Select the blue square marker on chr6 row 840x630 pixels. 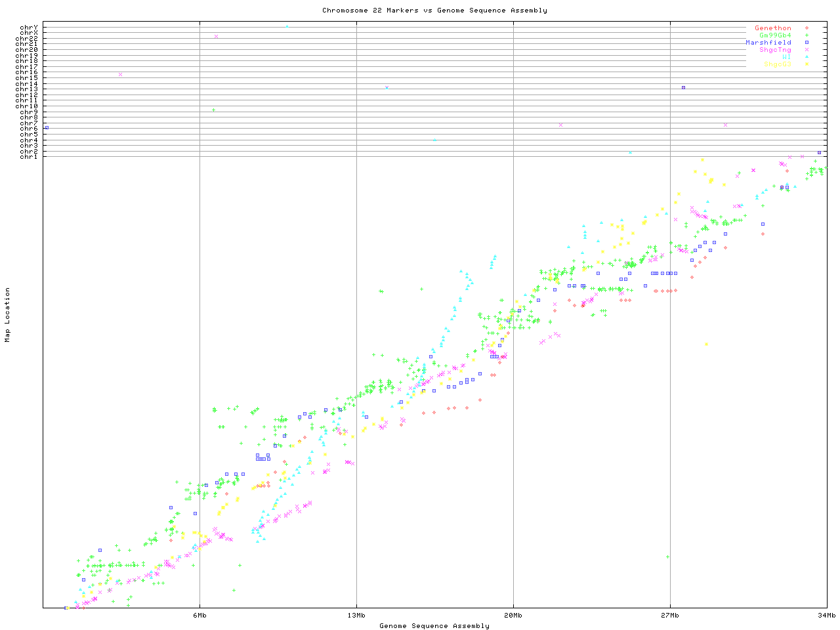tap(47, 127)
